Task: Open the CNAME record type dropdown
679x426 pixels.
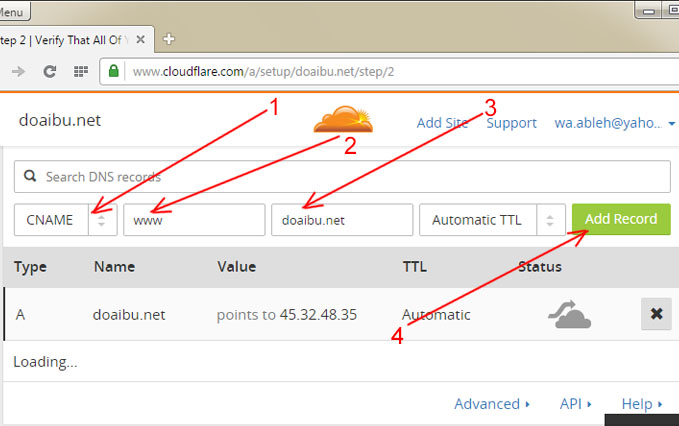Action: click(65, 220)
